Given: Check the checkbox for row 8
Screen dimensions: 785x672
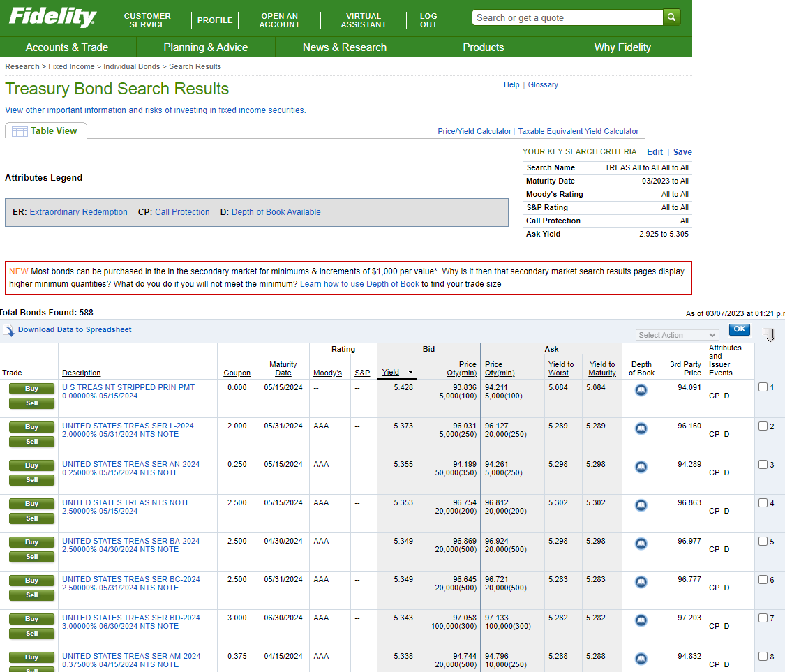Looking at the screenshot, I should click(763, 656).
